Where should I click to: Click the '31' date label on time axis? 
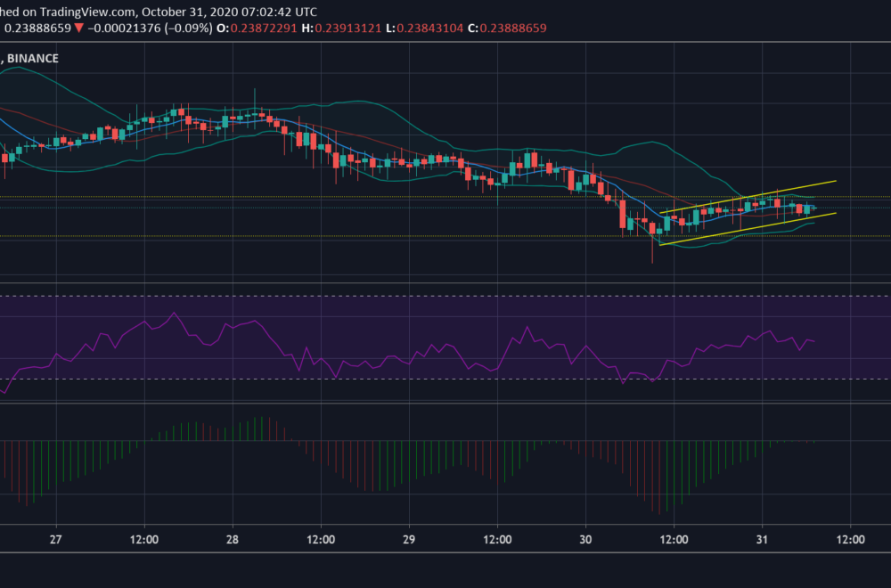(762, 539)
